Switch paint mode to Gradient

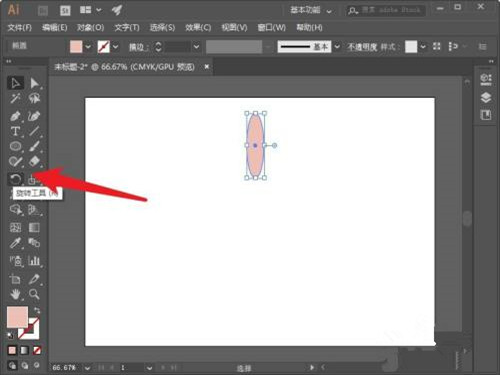pyautogui.click(x=25, y=350)
